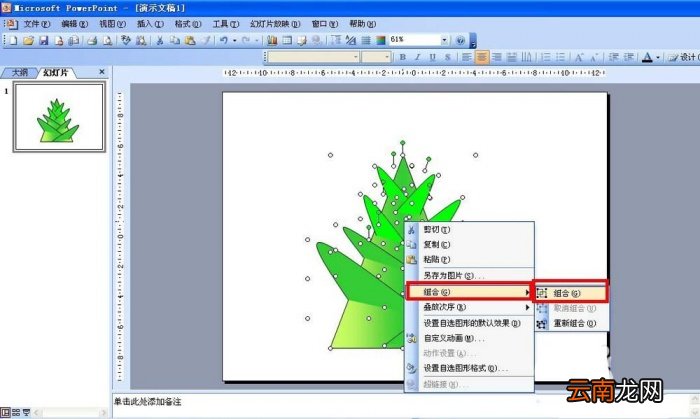Click the 设计 design button
This screenshot has height=419, width=700.
[x=683, y=57]
